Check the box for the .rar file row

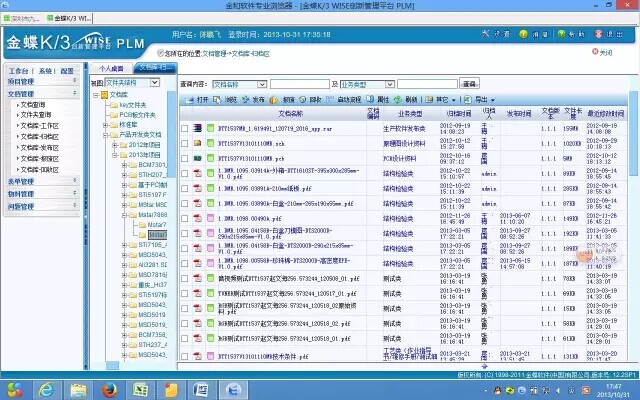[184, 129]
